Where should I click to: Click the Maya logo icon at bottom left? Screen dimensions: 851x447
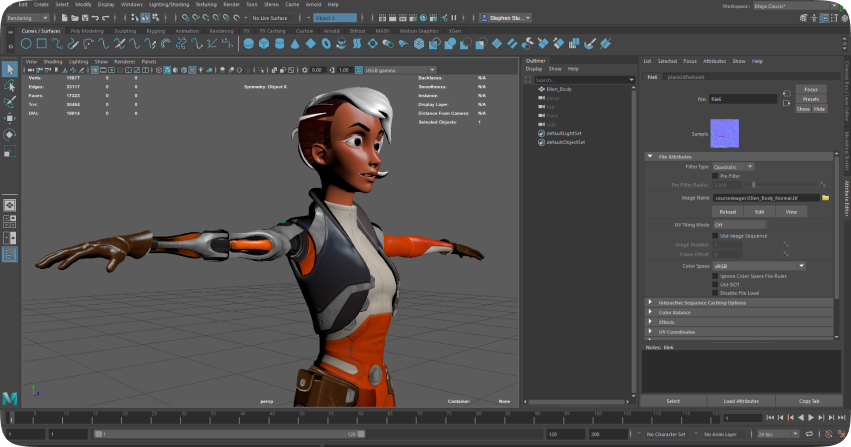point(10,399)
